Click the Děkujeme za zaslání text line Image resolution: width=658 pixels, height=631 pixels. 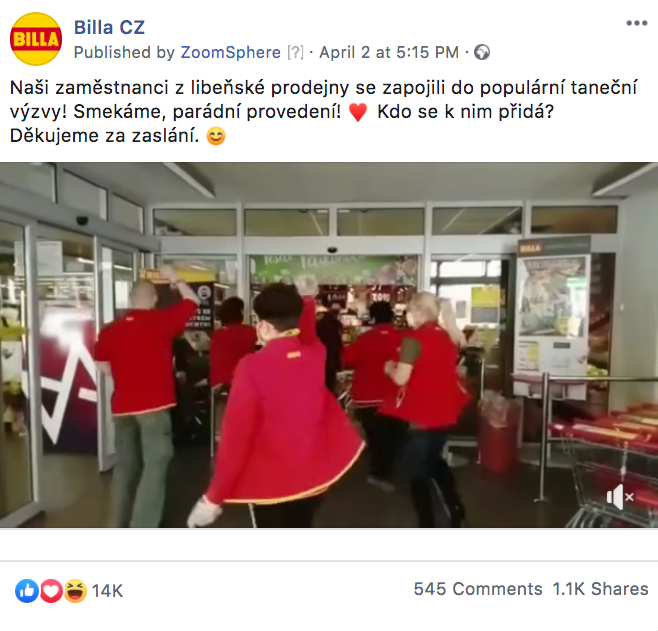point(104,136)
